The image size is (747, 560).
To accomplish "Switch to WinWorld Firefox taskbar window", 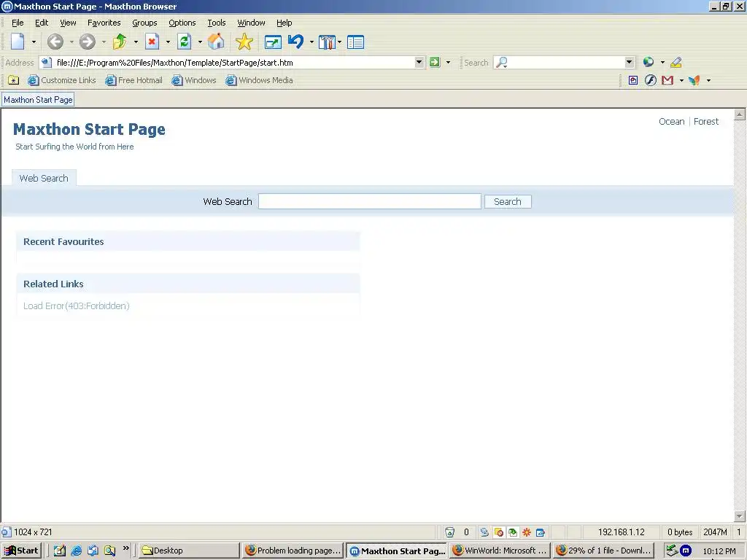I will coord(500,551).
